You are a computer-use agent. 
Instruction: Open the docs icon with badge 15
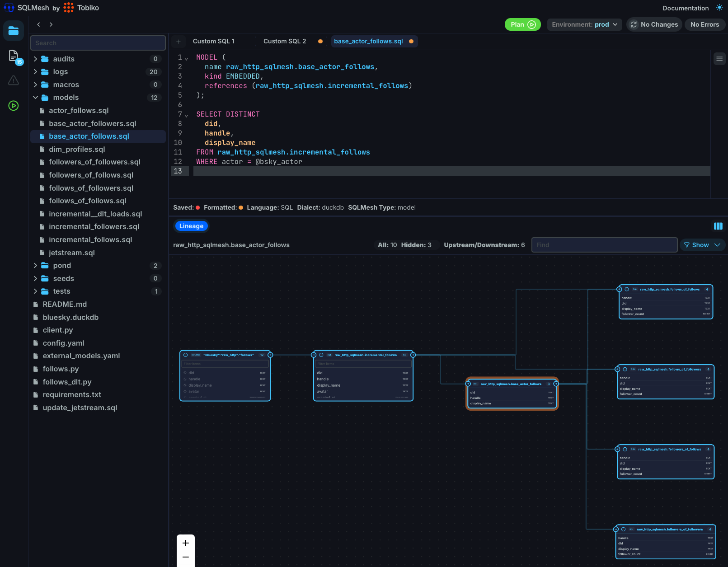click(x=14, y=56)
